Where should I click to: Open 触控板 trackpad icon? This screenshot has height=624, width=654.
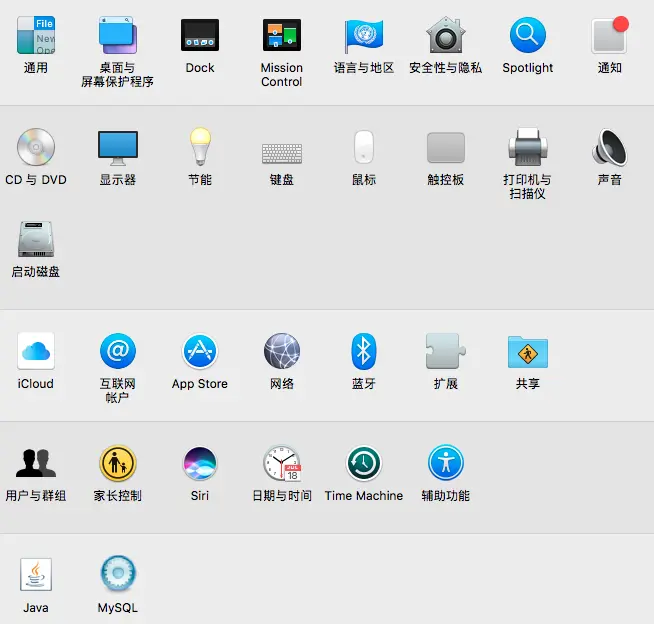point(446,148)
